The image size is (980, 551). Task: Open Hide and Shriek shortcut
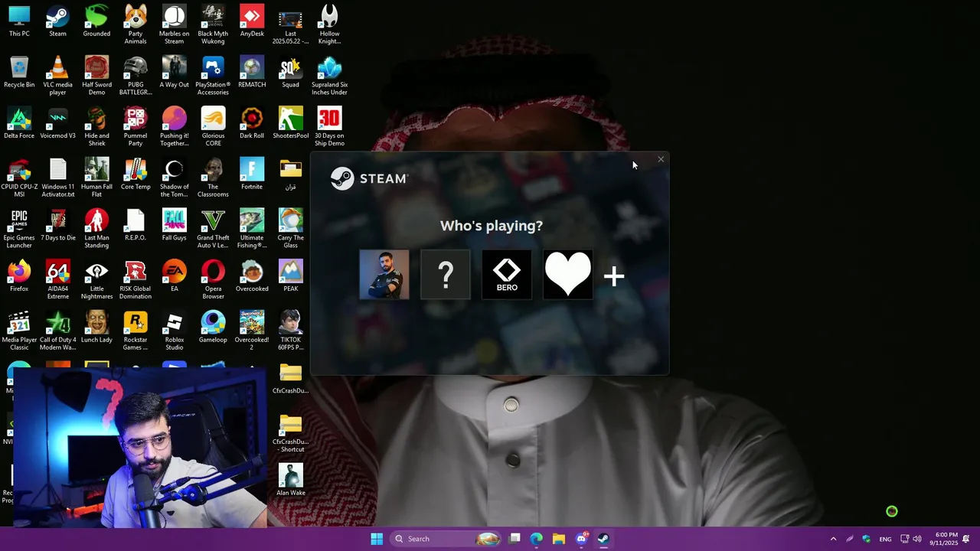96,126
